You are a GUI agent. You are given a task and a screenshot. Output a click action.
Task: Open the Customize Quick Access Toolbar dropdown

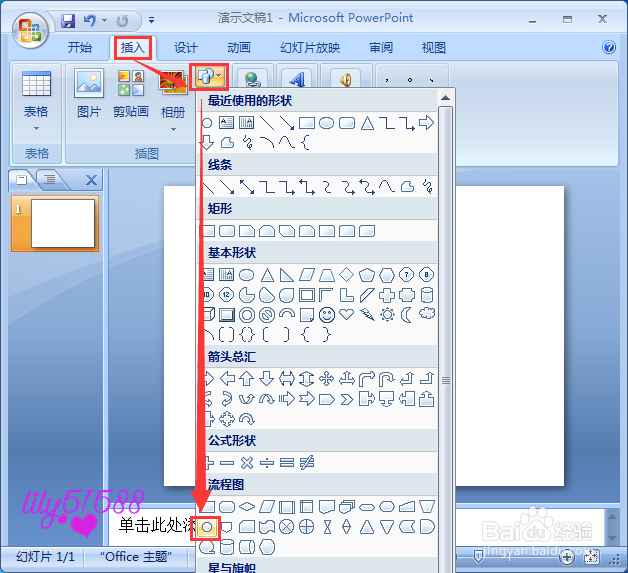point(151,20)
